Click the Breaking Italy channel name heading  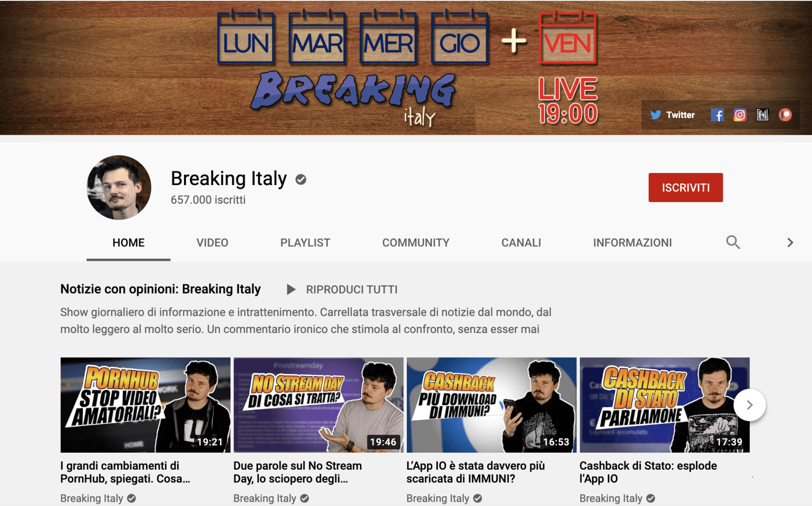229,179
